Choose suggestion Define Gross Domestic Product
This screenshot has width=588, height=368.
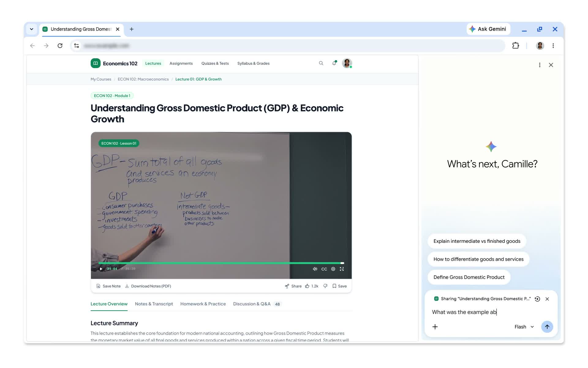click(x=469, y=277)
